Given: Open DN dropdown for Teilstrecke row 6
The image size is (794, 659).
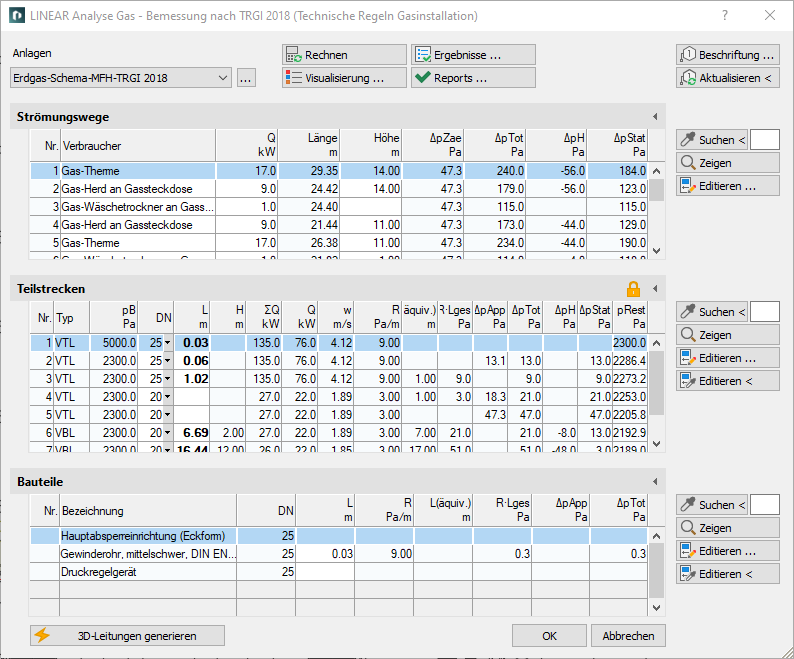Looking at the screenshot, I should click(x=168, y=433).
